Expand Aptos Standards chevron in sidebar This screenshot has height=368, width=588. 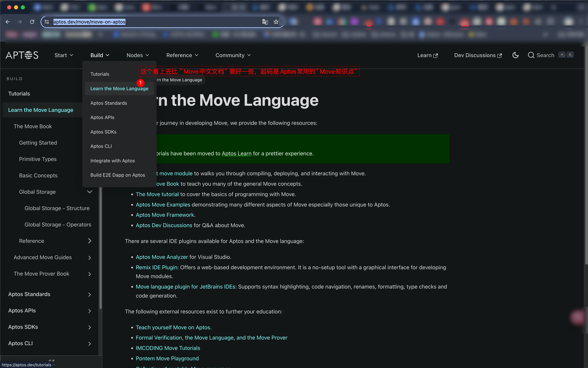[x=89, y=295]
